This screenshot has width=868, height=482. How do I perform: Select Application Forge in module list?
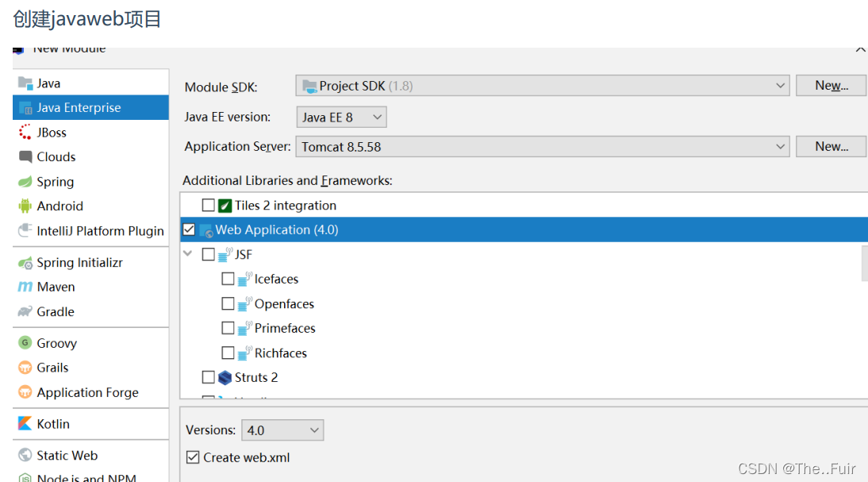coord(90,392)
